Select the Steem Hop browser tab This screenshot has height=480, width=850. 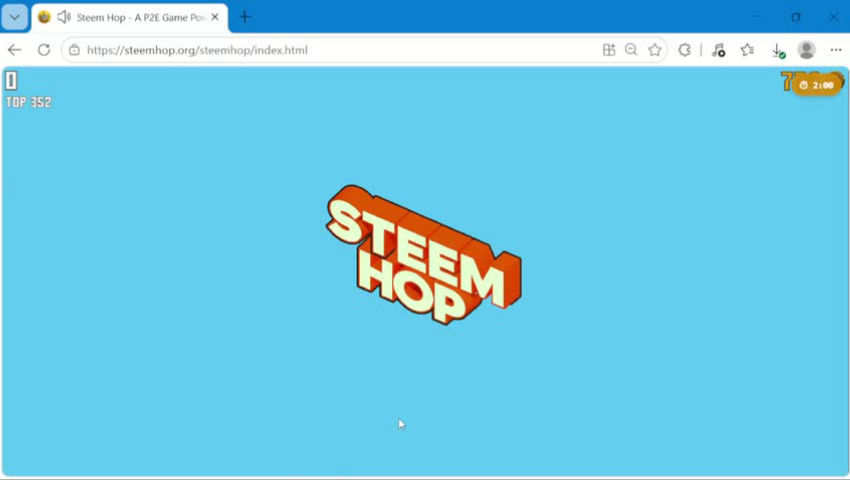(x=130, y=17)
